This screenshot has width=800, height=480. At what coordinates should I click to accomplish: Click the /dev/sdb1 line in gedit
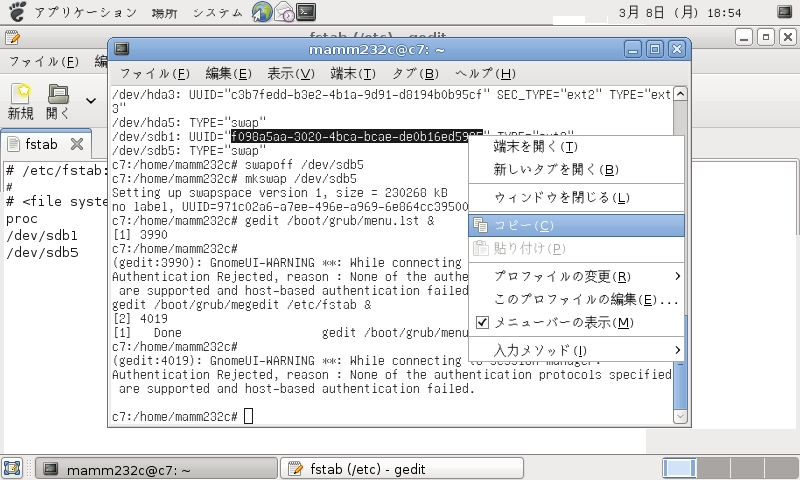42,236
